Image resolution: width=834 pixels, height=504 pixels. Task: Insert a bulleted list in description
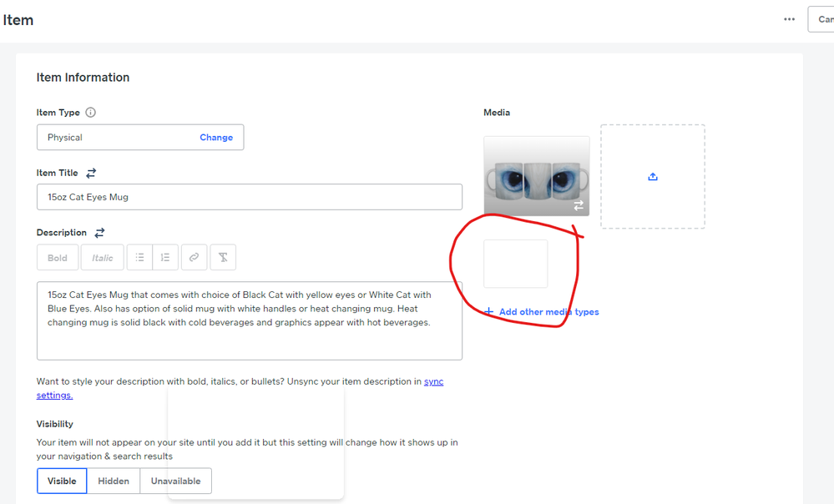coord(139,257)
